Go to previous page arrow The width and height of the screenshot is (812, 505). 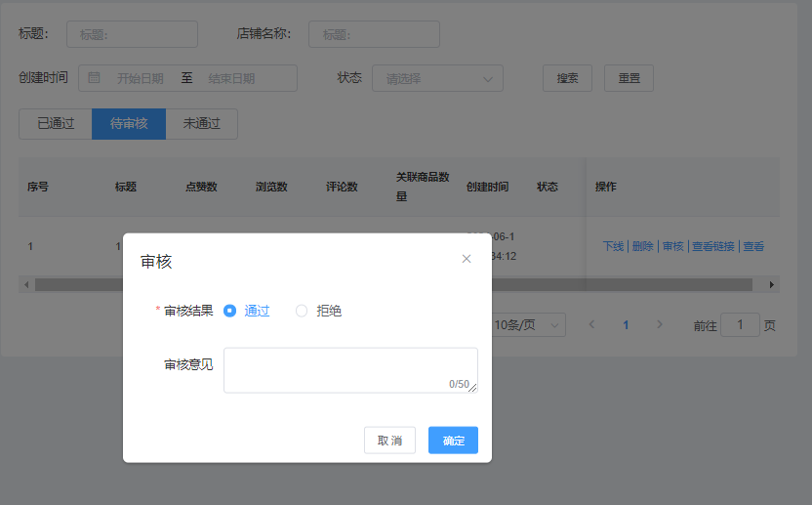tap(591, 324)
